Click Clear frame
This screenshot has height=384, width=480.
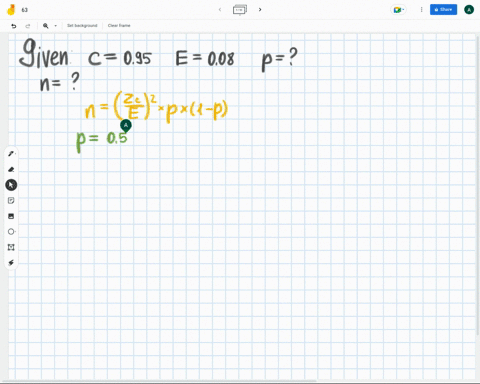[x=119, y=26]
